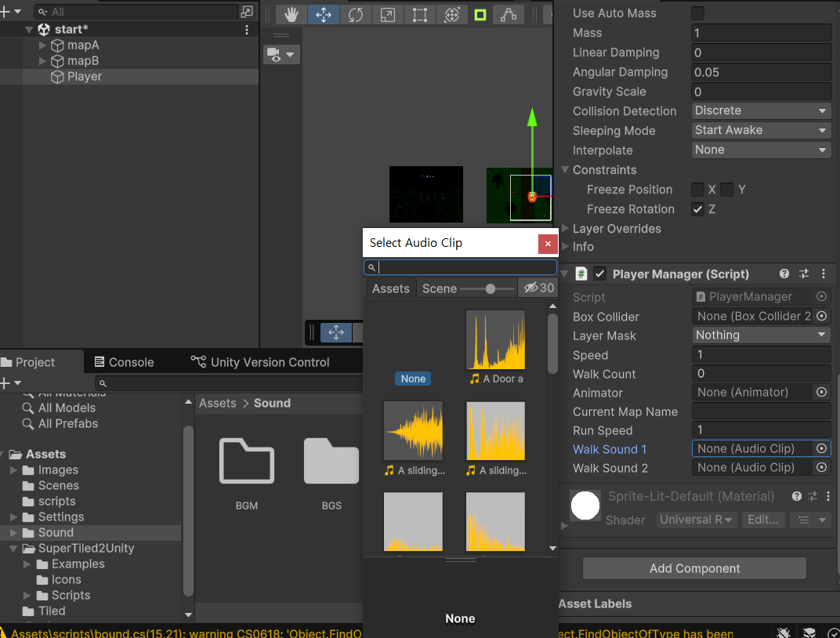
Task: Expand the Images folder
Action: [x=13, y=469]
